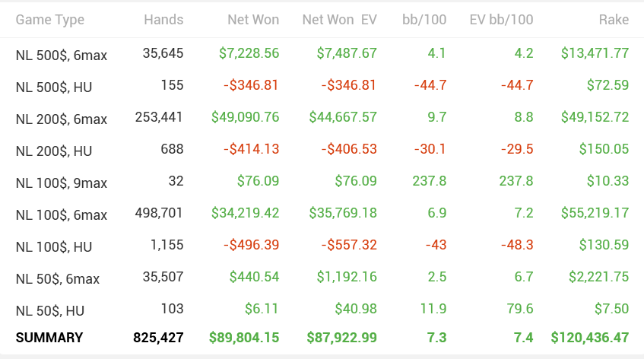Click the NL 50$, HU row label
This screenshot has width=644, height=359.
click(50, 311)
